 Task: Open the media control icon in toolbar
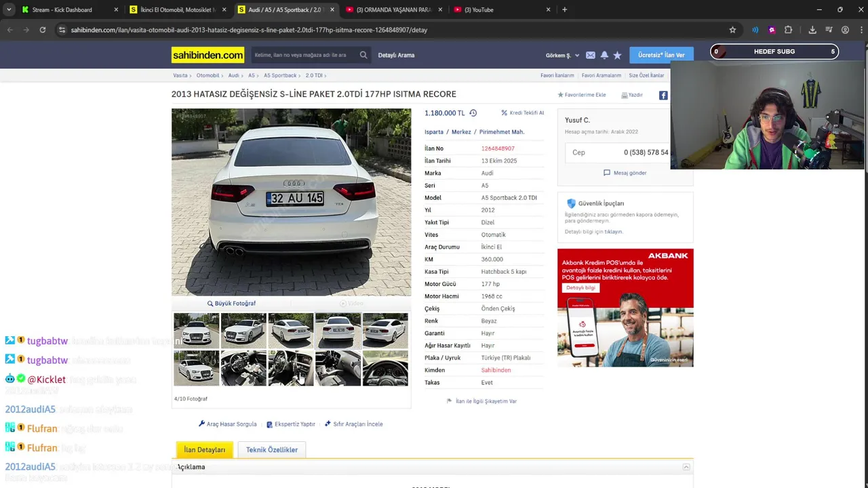[829, 30]
